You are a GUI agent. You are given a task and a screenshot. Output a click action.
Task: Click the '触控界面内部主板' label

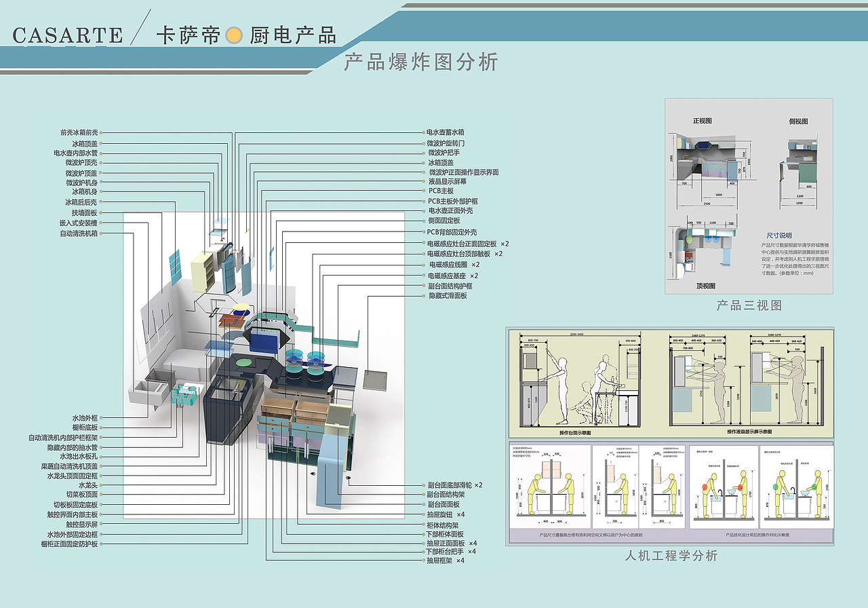pyautogui.click(x=73, y=515)
